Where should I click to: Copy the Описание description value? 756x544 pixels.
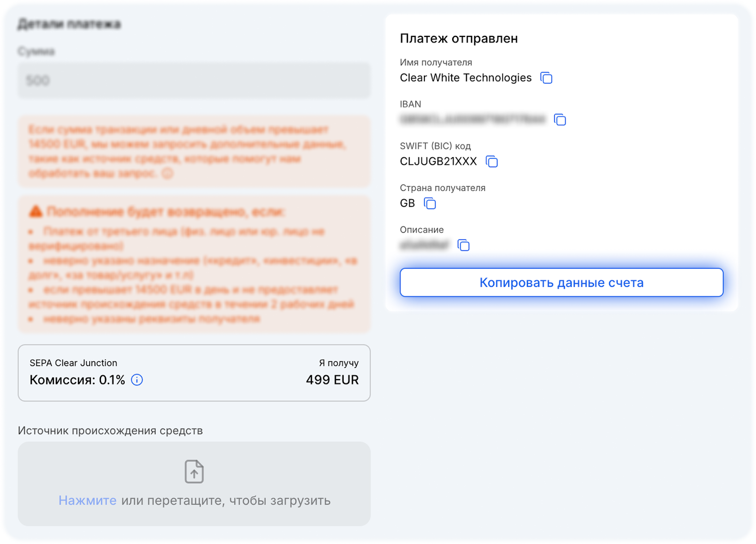[464, 245]
